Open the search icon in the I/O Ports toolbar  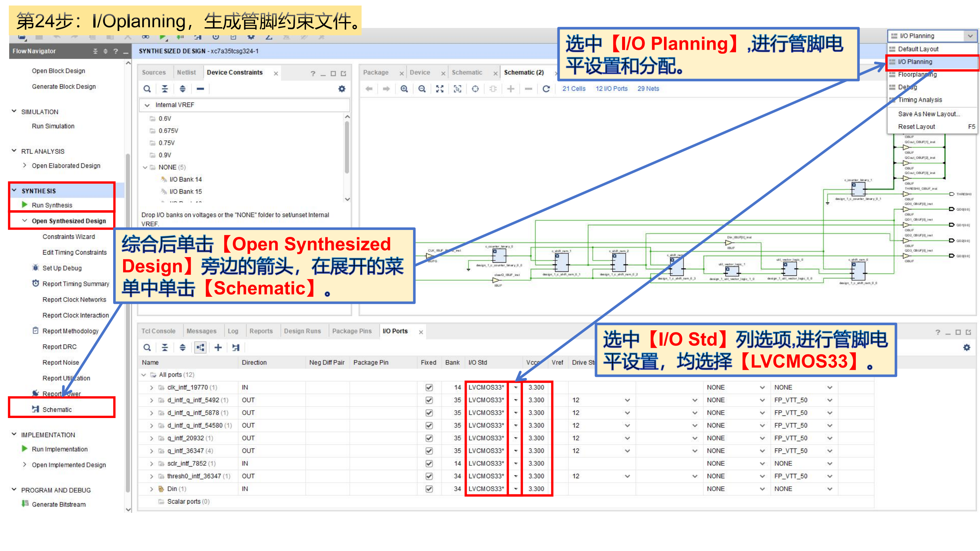click(147, 347)
